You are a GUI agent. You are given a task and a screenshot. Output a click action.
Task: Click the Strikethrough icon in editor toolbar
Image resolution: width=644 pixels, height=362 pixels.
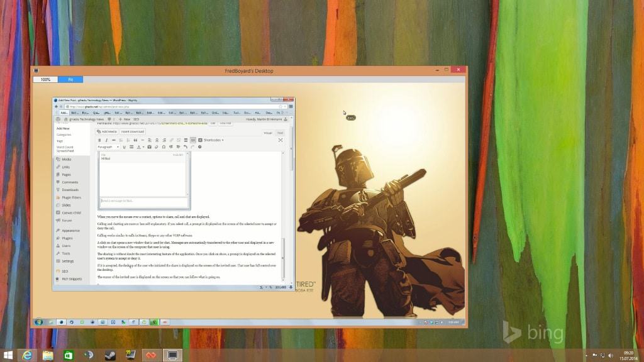point(114,140)
